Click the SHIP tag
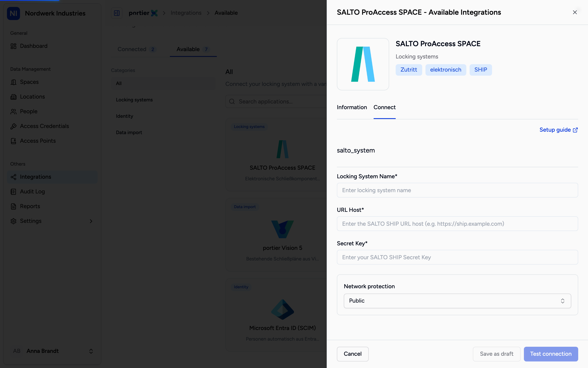 point(481,70)
